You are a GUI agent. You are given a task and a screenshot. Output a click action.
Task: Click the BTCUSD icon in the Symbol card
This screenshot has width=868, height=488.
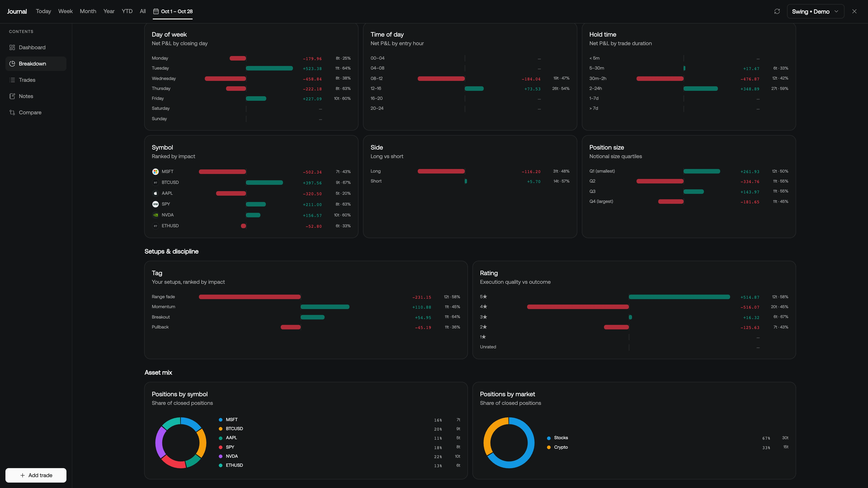(x=155, y=183)
